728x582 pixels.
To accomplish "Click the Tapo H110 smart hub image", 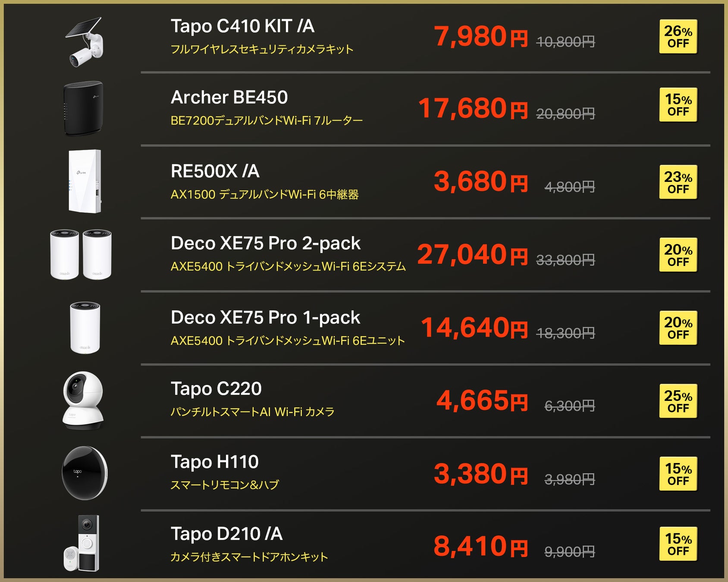I will [85, 473].
